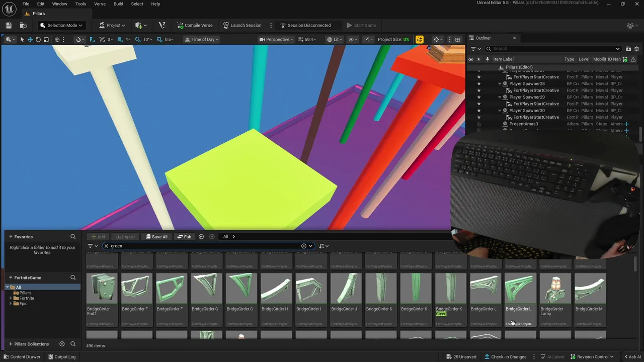This screenshot has width=644, height=362.
Task: Open the Verse menu
Action: [100, 4]
